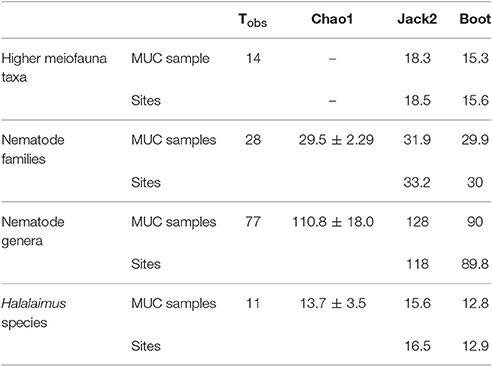Select the Halalaimus species row label
The width and height of the screenshot is (492, 366).
pyautogui.click(x=33, y=313)
